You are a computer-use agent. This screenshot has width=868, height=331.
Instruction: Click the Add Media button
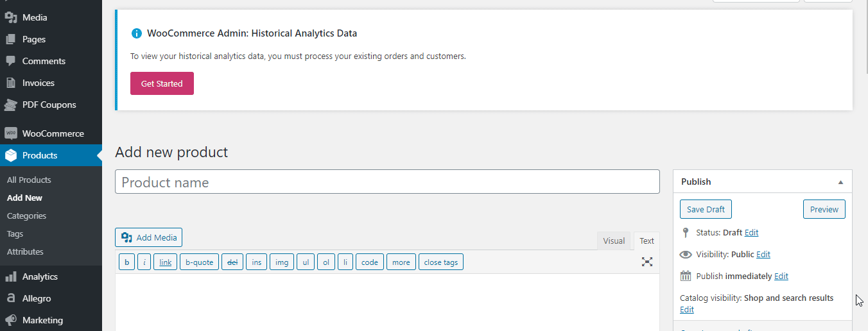click(x=149, y=237)
